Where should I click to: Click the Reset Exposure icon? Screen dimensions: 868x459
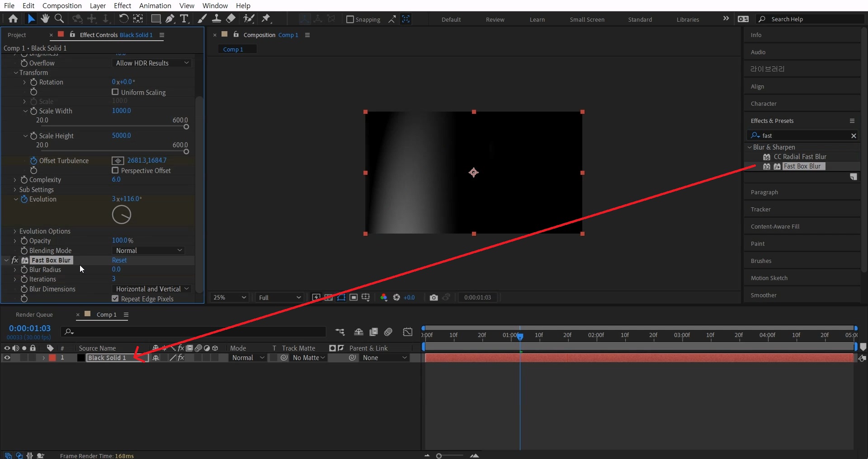pyautogui.click(x=396, y=297)
